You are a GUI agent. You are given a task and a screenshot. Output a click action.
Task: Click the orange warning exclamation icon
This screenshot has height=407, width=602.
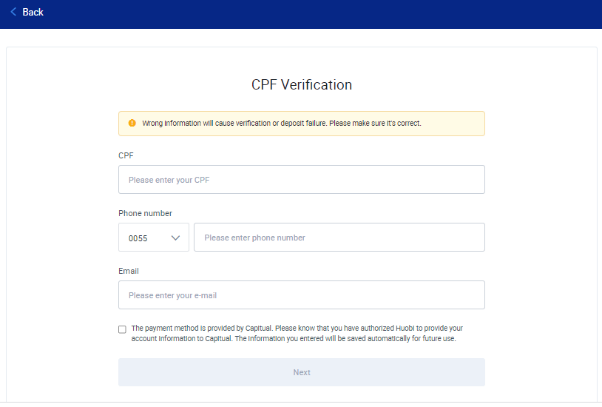[x=132, y=123]
